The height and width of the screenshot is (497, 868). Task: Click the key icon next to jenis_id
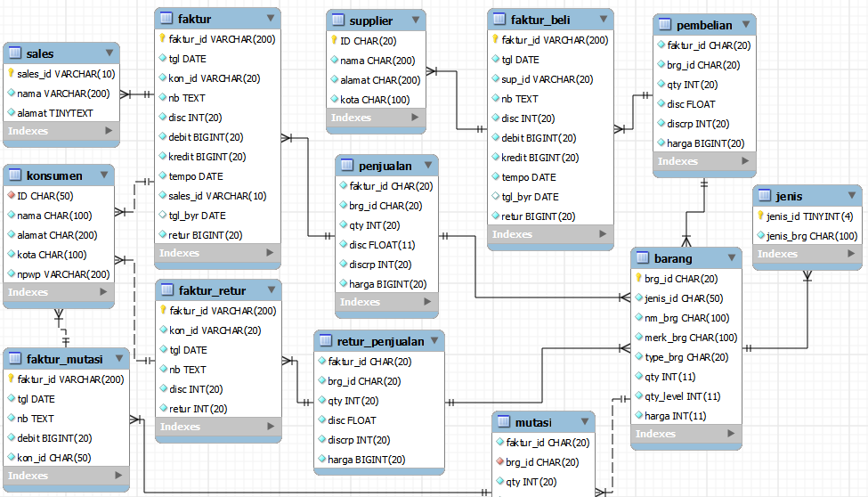pyautogui.click(x=761, y=216)
